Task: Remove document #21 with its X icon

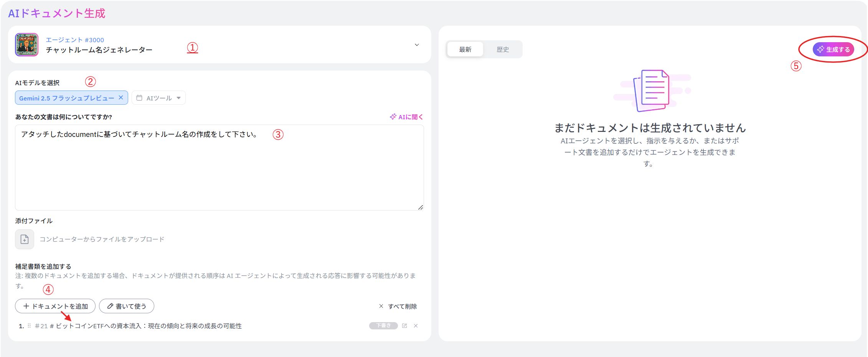Action: click(416, 326)
